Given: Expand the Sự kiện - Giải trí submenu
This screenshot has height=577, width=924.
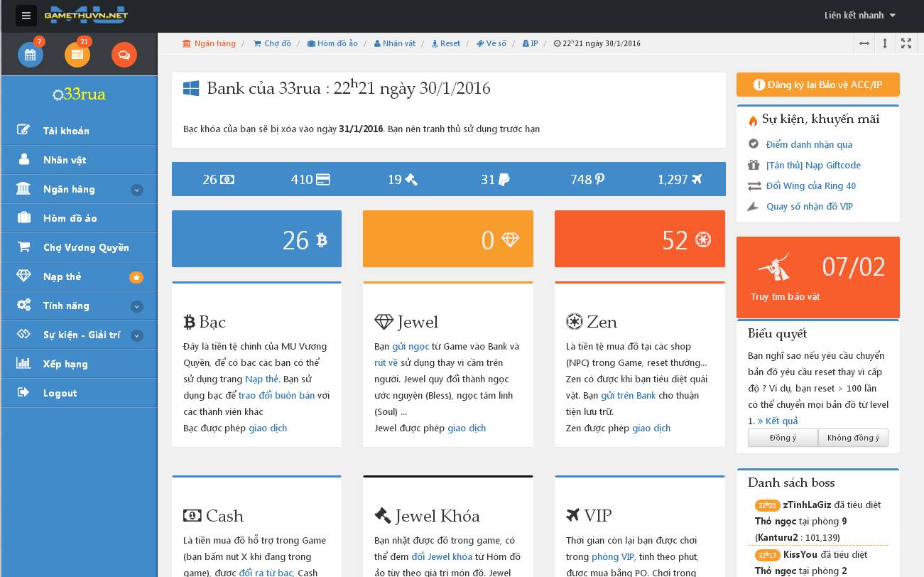Looking at the screenshot, I should pyautogui.click(x=137, y=335).
